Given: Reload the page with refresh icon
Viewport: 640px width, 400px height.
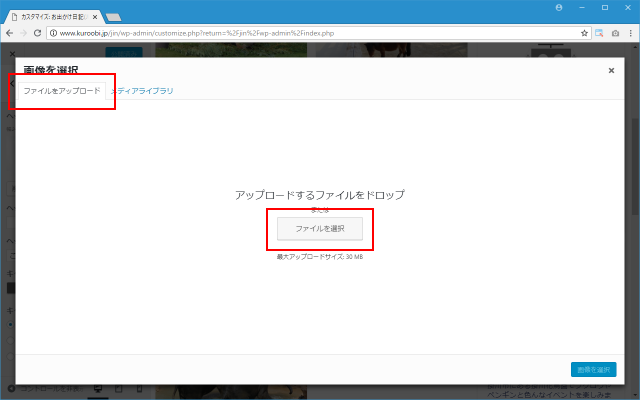Looking at the screenshot, I should point(37,33).
